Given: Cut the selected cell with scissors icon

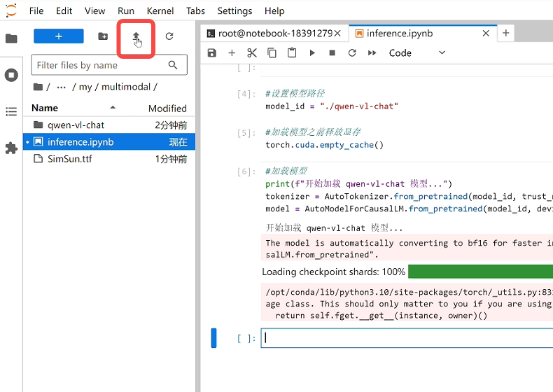Looking at the screenshot, I should click(252, 53).
